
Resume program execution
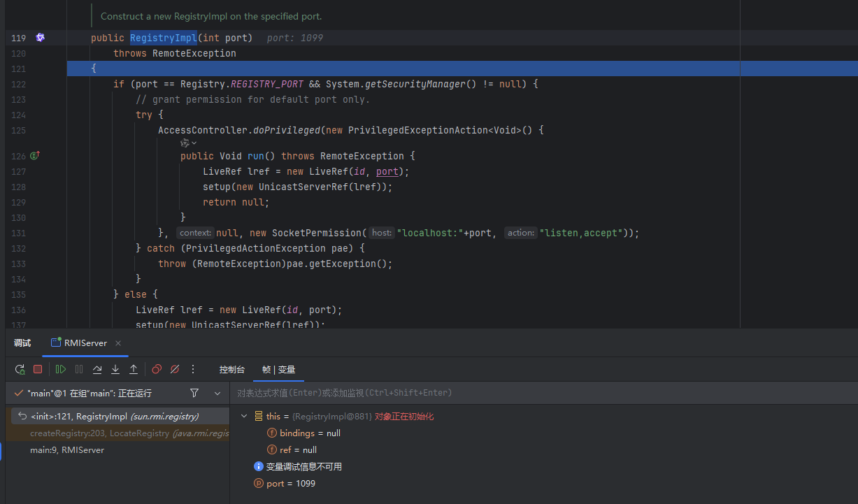coord(61,369)
